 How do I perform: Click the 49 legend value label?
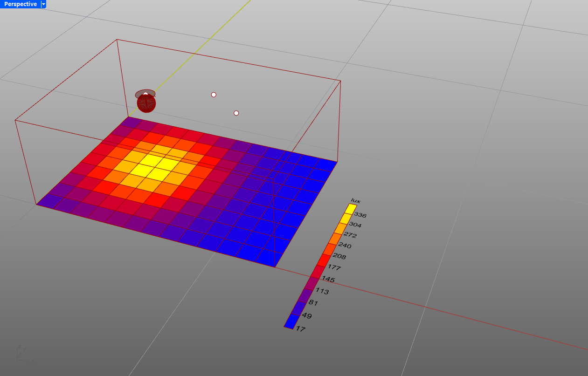pyautogui.click(x=307, y=316)
